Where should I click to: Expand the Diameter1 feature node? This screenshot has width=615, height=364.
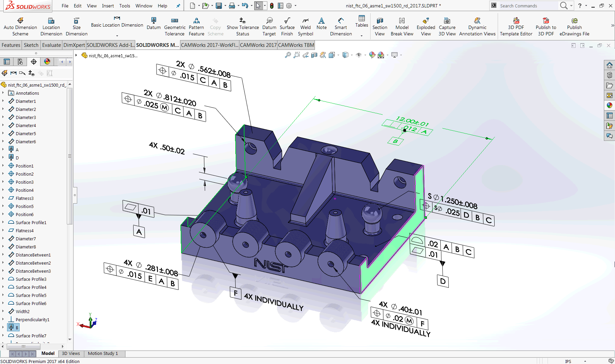[x=3, y=101]
